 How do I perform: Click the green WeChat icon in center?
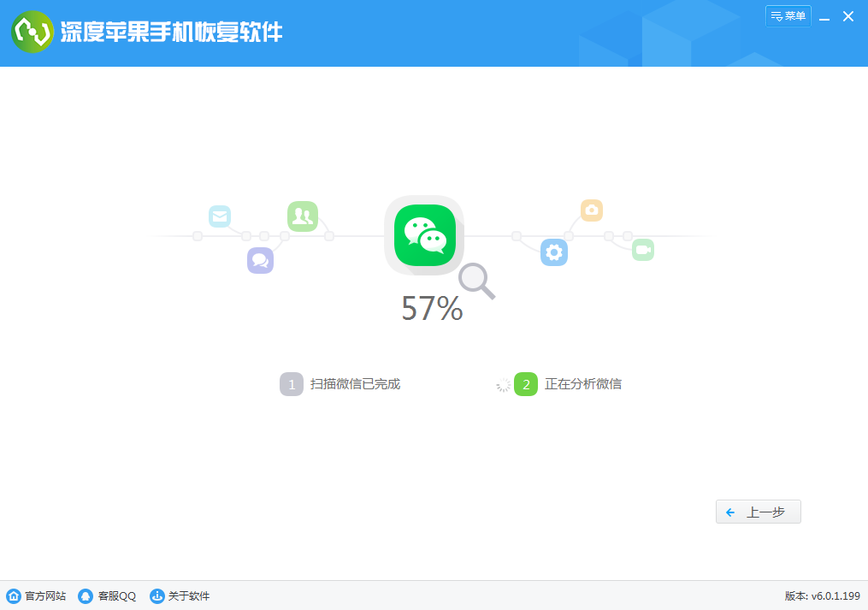(x=424, y=235)
